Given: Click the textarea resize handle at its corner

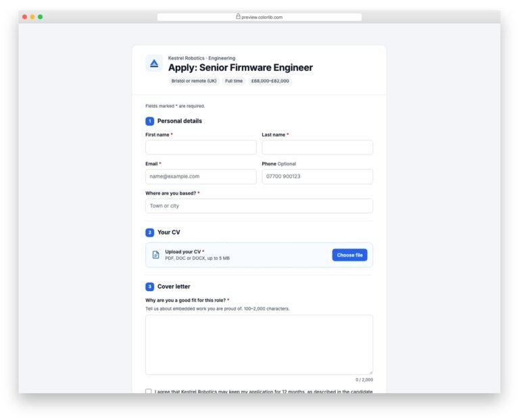Looking at the screenshot, I should click(371, 372).
